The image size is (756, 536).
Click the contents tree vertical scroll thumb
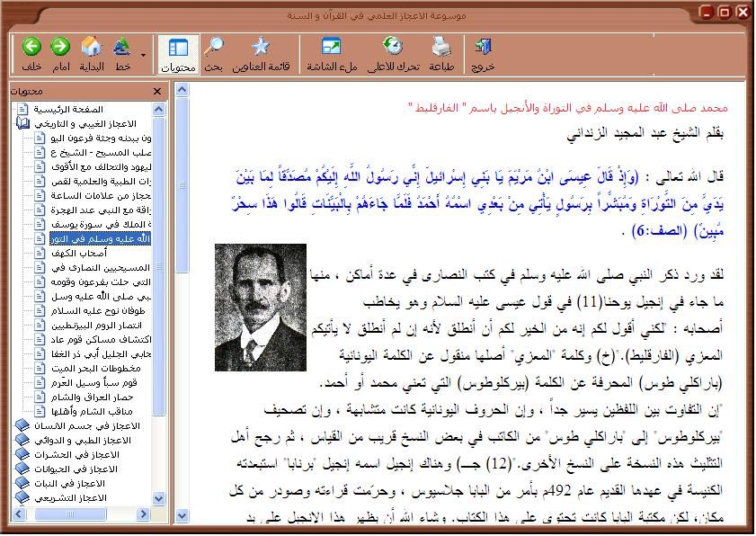pos(158,266)
